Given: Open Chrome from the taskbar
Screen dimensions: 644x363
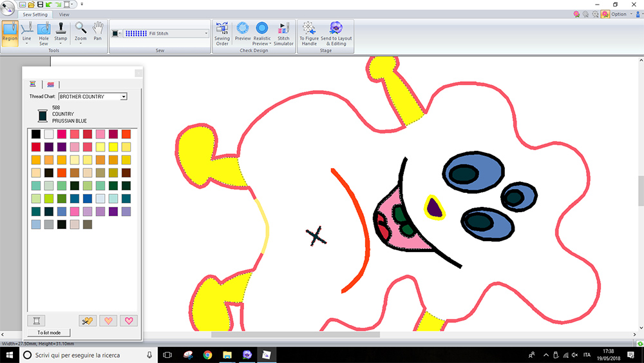Looking at the screenshot, I should [208, 355].
